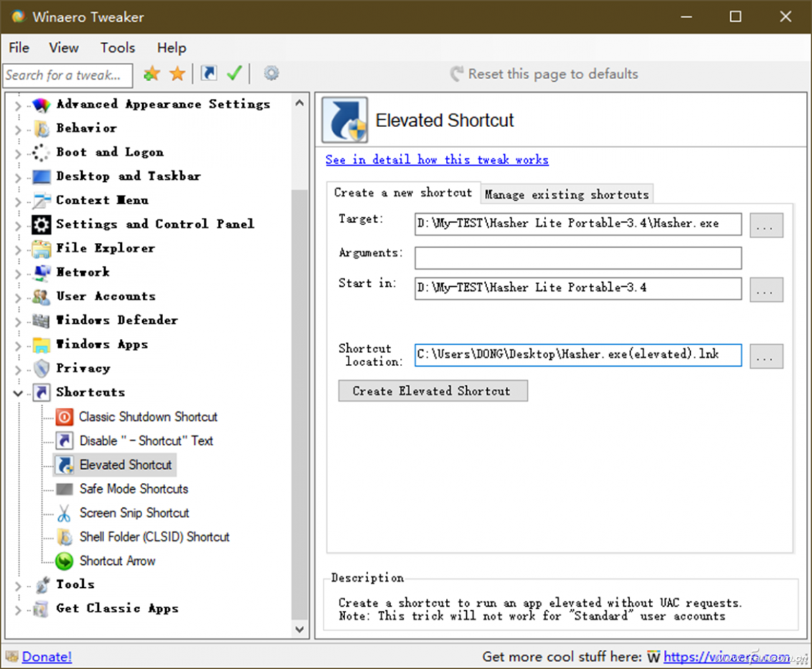Select the Privacy category label
The width and height of the screenshot is (812, 669).
83,368
